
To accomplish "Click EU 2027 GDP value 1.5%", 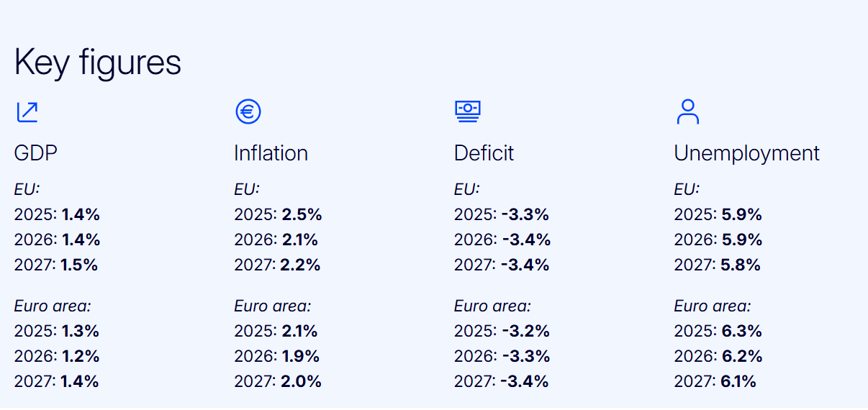I will coord(79,265).
